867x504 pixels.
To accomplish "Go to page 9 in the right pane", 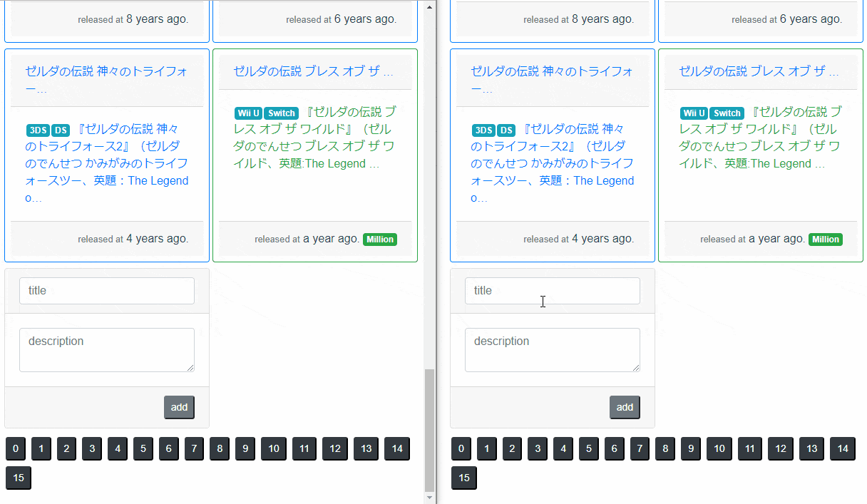I will [690, 448].
